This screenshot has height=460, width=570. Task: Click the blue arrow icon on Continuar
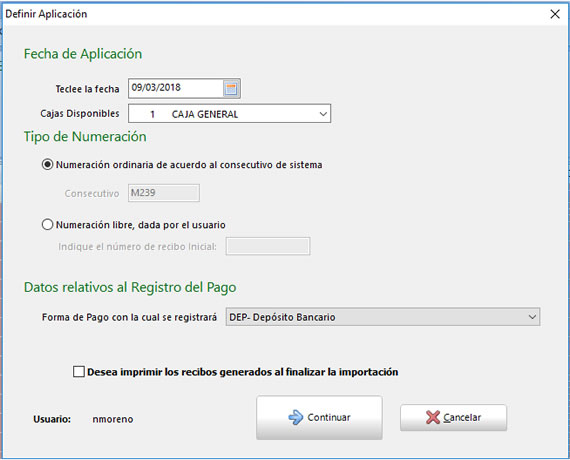[x=296, y=417]
